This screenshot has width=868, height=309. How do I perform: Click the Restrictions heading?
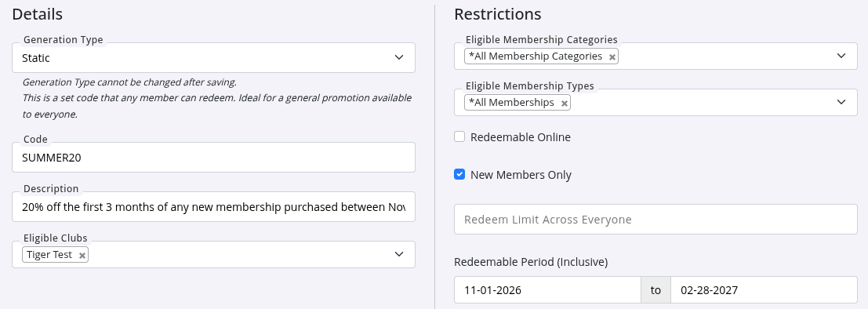(498, 14)
